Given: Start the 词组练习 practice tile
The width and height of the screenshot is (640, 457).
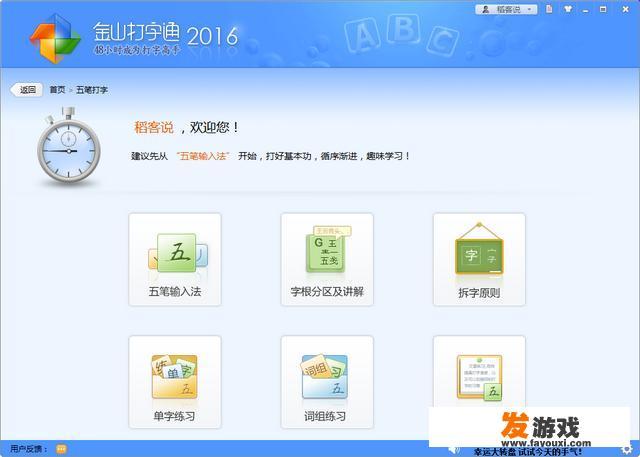Looking at the screenshot, I should click(327, 382).
